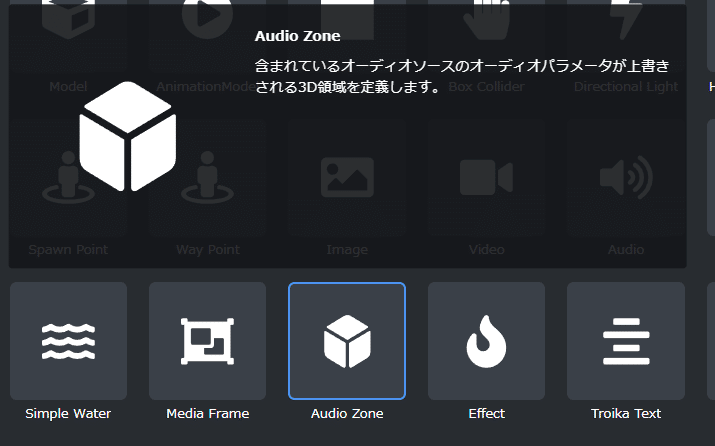Viewport: 715px width, 446px height.
Task: Add the Effect flame element
Action: point(487,341)
